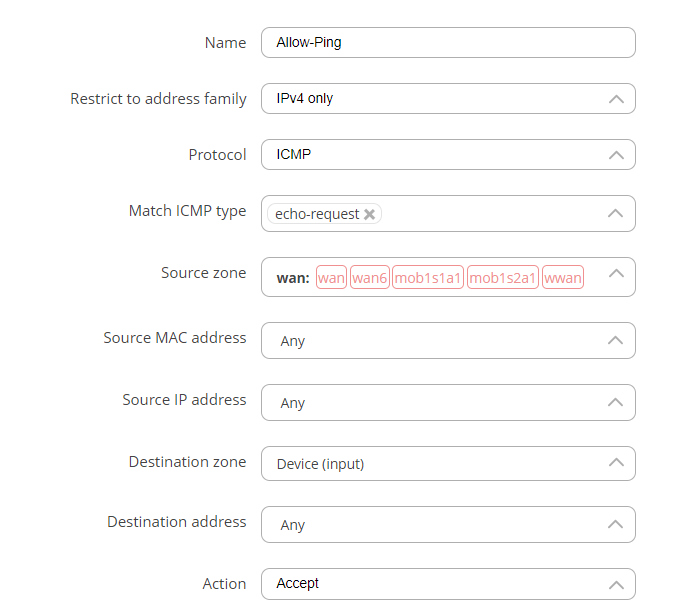Expand the Destination address chevron
The height and width of the screenshot is (616, 693).
616,524
